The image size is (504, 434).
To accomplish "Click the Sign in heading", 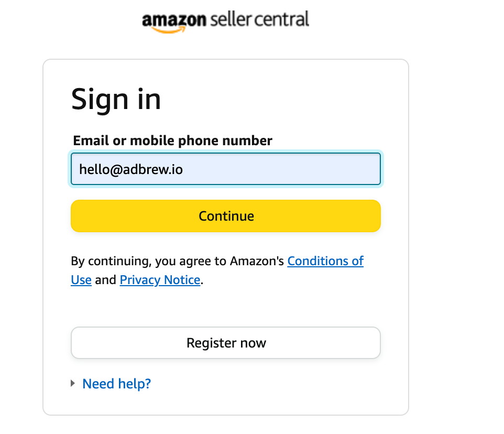I will (x=116, y=100).
